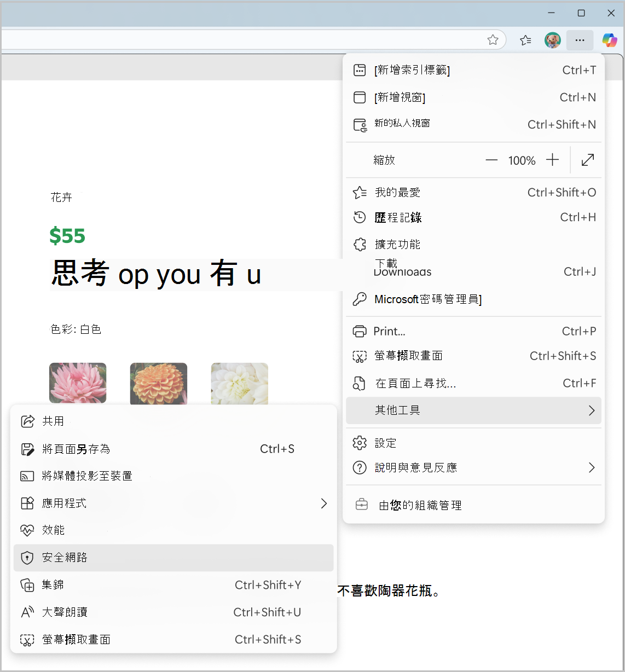Select the [新增索引標籤] menu item
625x672 pixels.
click(474, 70)
